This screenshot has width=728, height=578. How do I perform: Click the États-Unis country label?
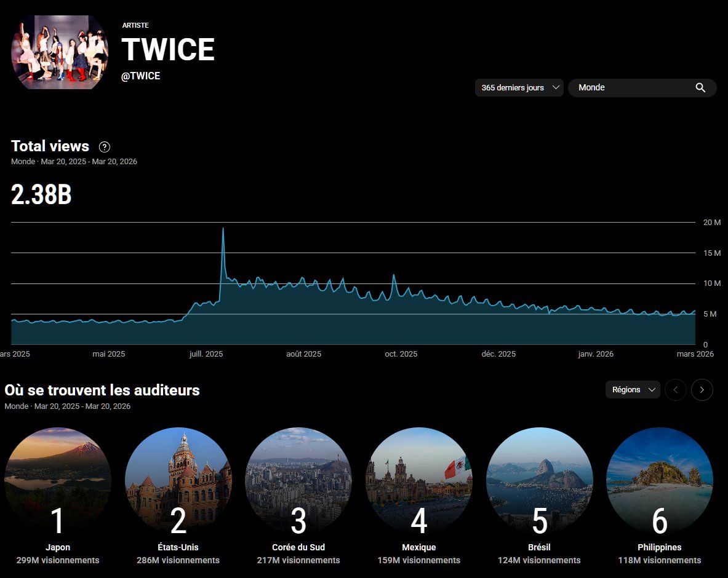(x=178, y=547)
